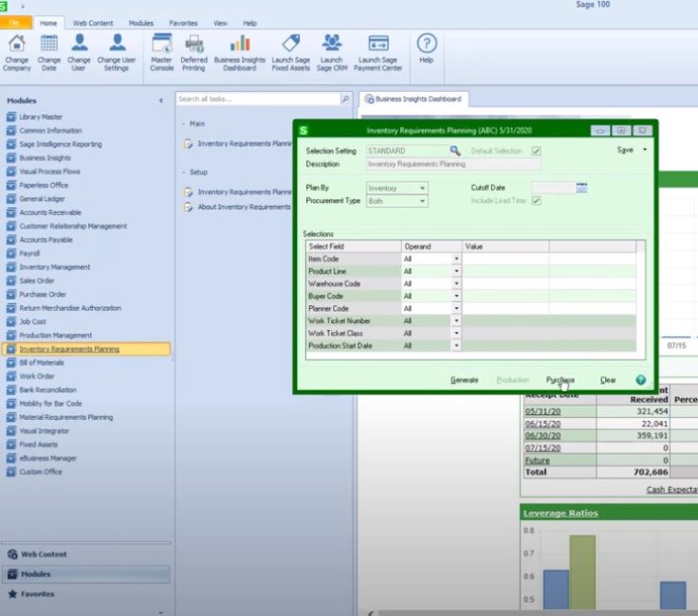Image resolution: width=698 pixels, height=616 pixels.
Task: Click the Item Code value cell
Action: [505, 259]
